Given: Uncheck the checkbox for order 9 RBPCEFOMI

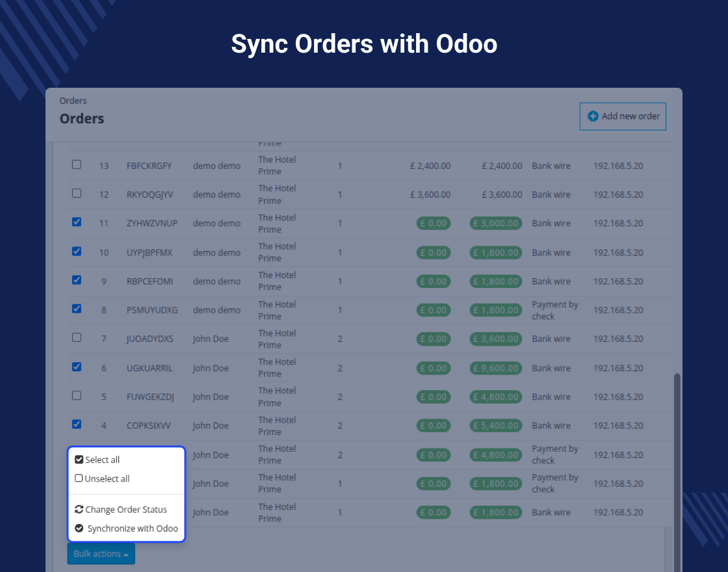Looking at the screenshot, I should click(77, 280).
